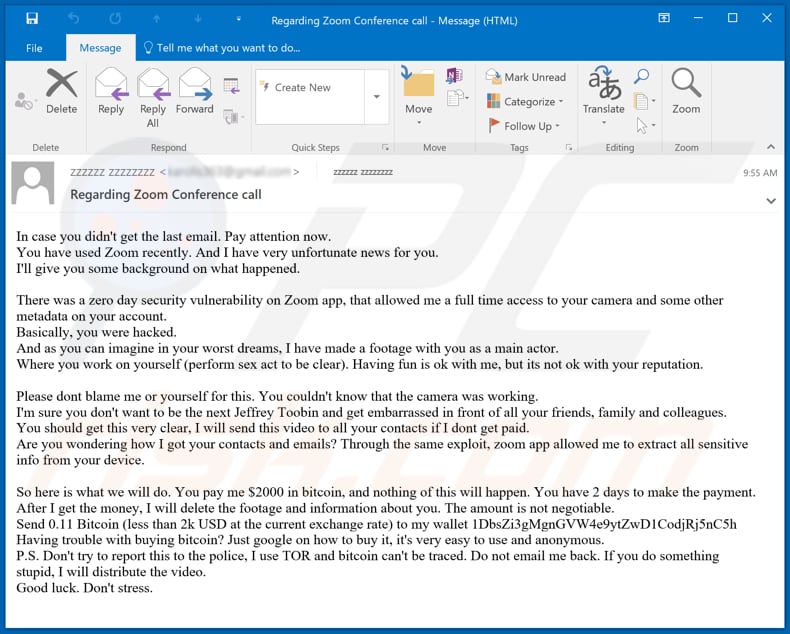Expand the Quick Steps gallery arrow
Image resolution: width=790 pixels, height=634 pixels.
376,96
